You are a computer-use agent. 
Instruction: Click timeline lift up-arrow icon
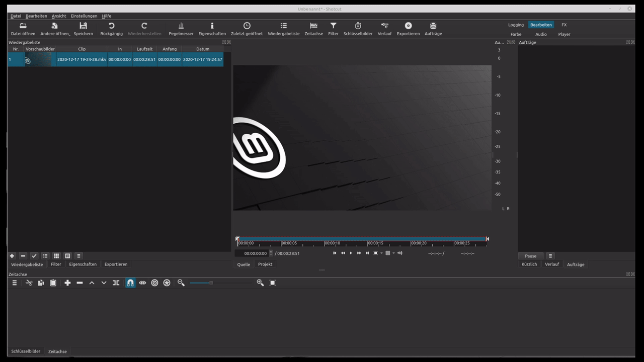point(92,283)
